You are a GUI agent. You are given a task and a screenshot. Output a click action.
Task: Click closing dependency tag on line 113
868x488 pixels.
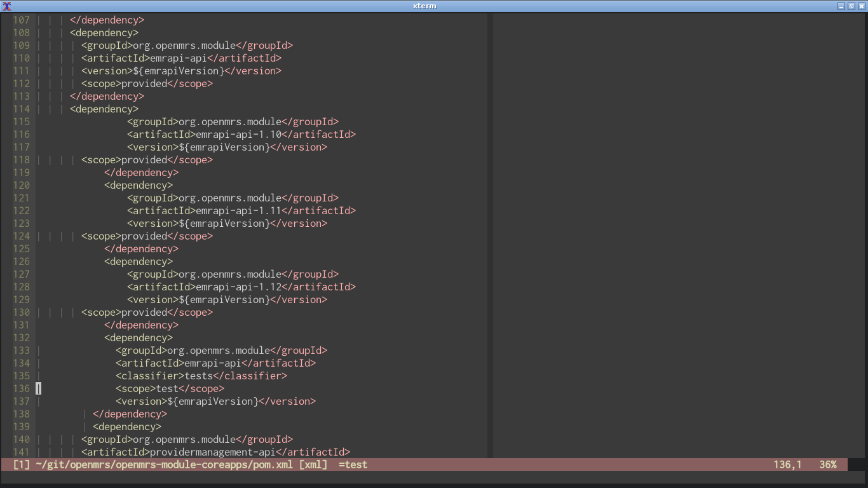click(107, 96)
